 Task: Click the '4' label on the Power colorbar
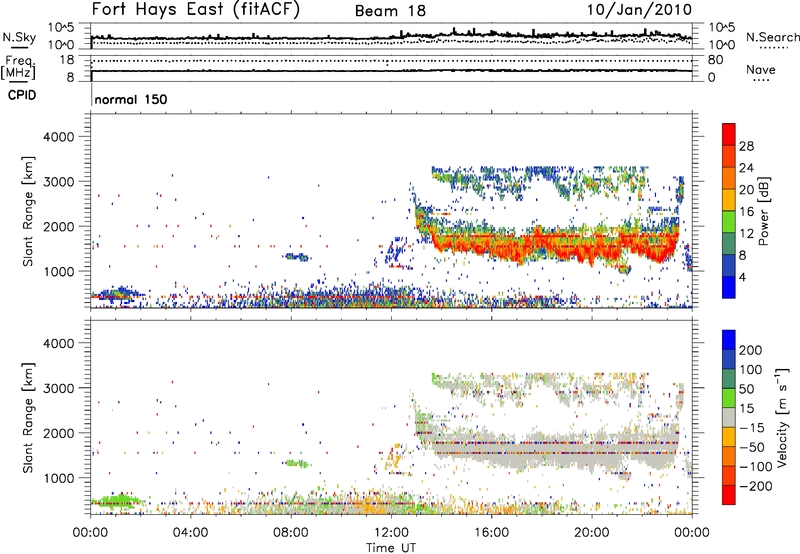point(743,277)
